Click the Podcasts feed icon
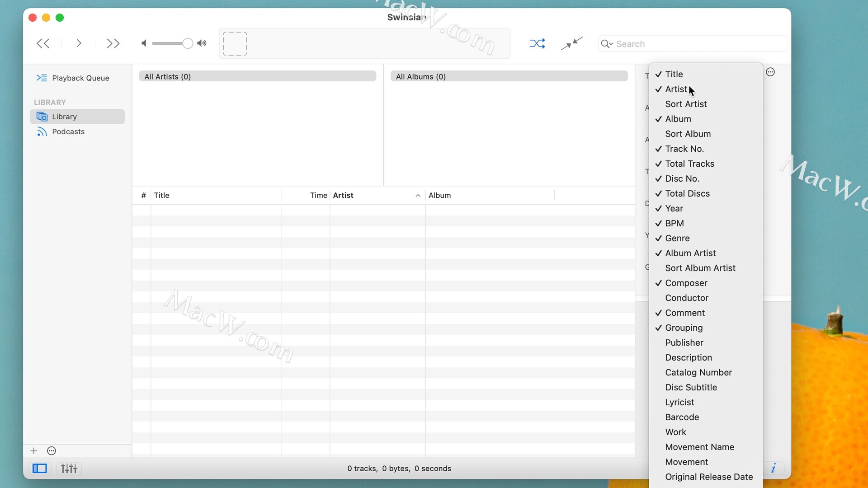 coord(42,131)
